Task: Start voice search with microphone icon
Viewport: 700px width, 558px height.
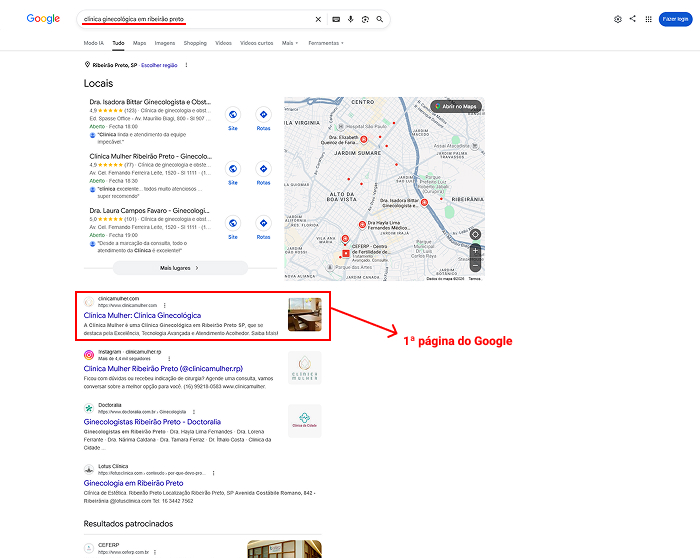Action: tap(350, 19)
